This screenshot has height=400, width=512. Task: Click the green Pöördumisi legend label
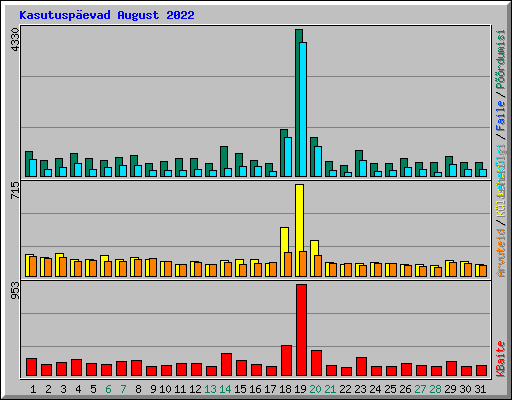point(501,59)
